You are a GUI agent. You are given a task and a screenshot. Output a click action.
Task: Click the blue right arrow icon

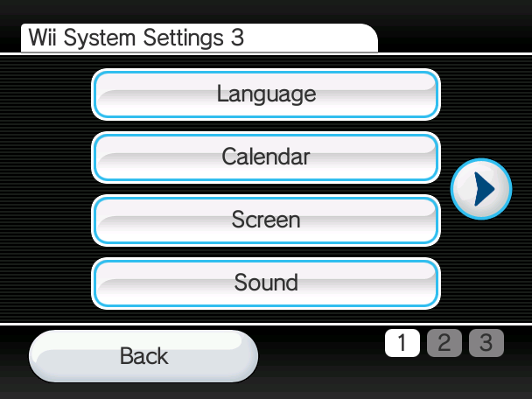pos(484,189)
